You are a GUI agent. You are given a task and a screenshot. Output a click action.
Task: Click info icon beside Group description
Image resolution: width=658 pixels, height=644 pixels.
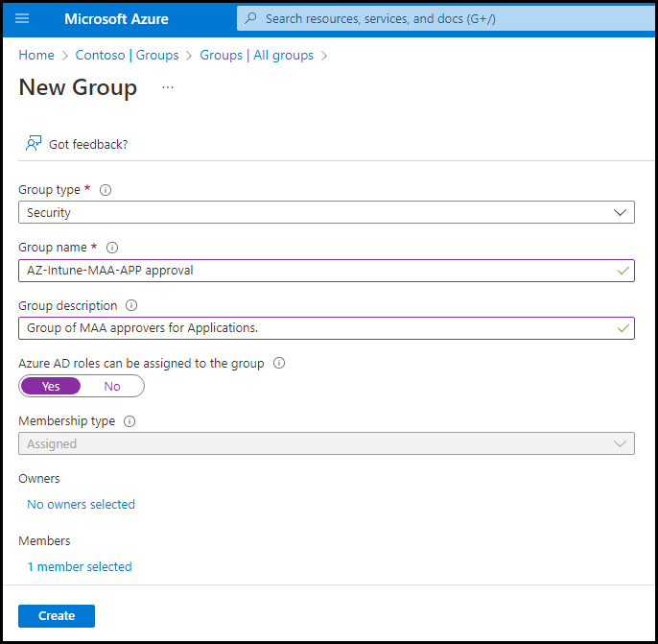(x=131, y=306)
